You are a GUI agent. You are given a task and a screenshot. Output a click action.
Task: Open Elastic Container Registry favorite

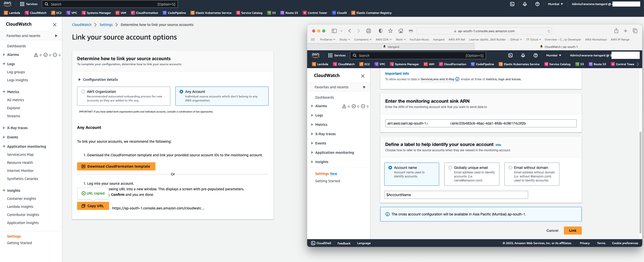coord(371,13)
